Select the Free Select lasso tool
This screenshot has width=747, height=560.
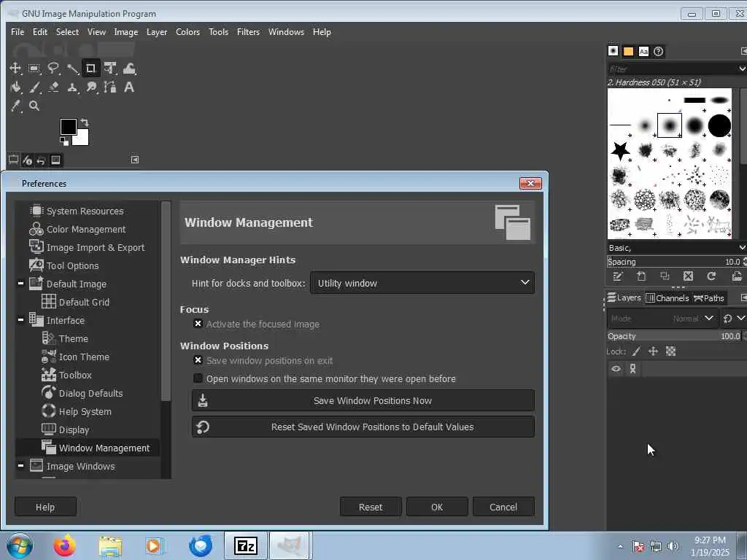[53, 69]
